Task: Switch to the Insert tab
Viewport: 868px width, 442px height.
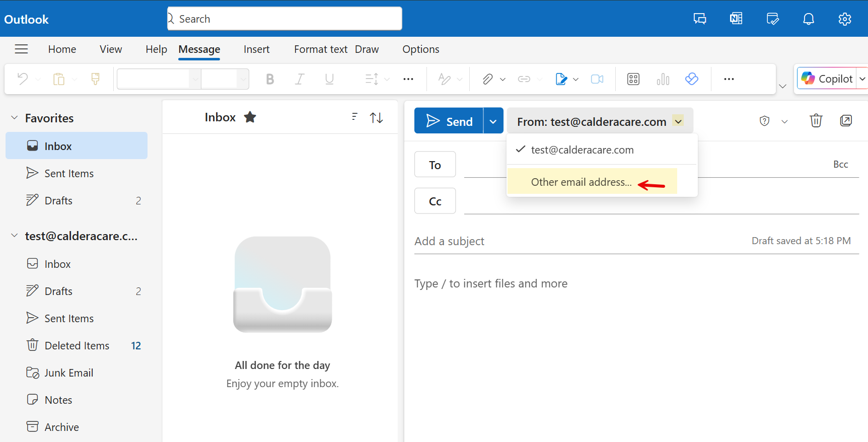Action: 256,49
